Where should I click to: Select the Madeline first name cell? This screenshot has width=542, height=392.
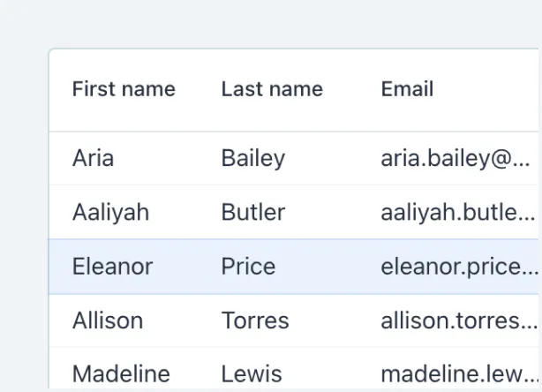pos(121,373)
